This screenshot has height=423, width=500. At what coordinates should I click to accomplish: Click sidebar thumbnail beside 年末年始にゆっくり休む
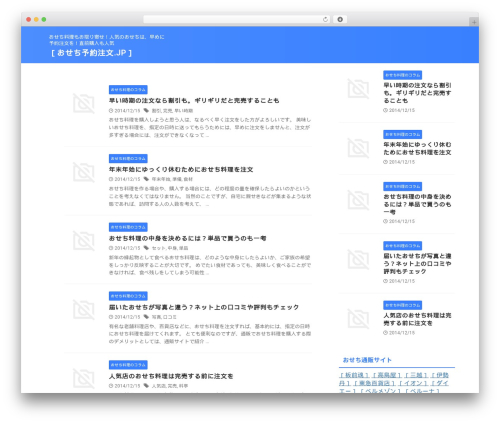pyautogui.click(x=358, y=148)
